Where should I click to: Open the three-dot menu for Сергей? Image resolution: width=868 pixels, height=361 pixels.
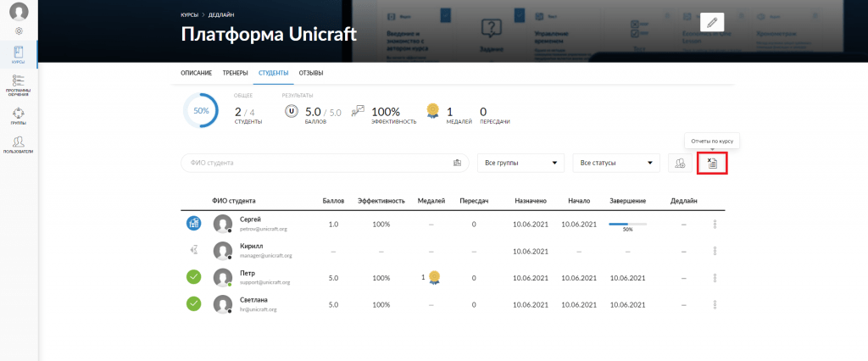coord(715,225)
